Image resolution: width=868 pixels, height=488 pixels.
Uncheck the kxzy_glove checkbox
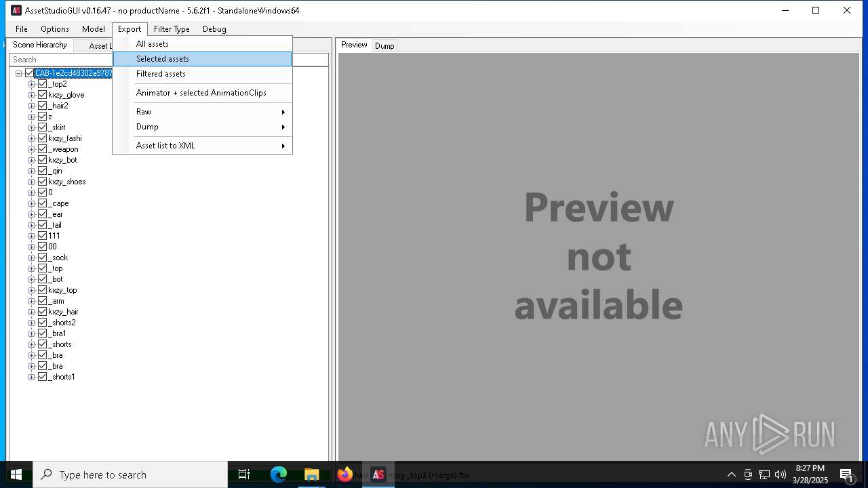tap(42, 95)
